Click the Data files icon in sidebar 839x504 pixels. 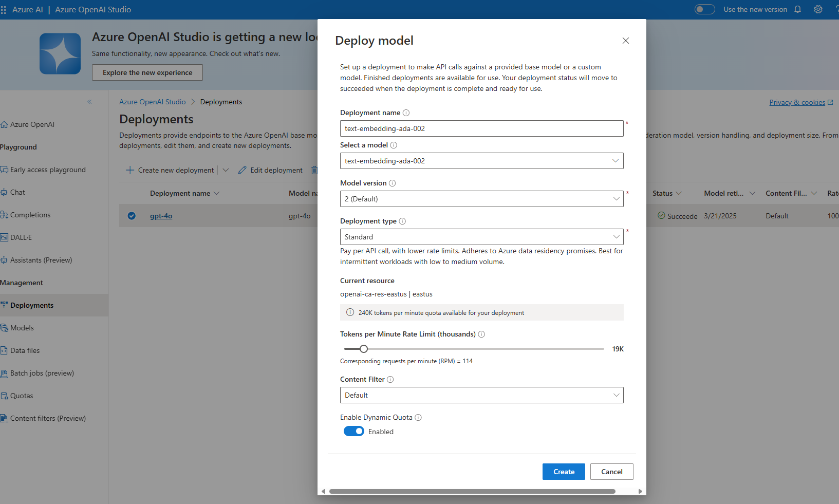pos(4,350)
